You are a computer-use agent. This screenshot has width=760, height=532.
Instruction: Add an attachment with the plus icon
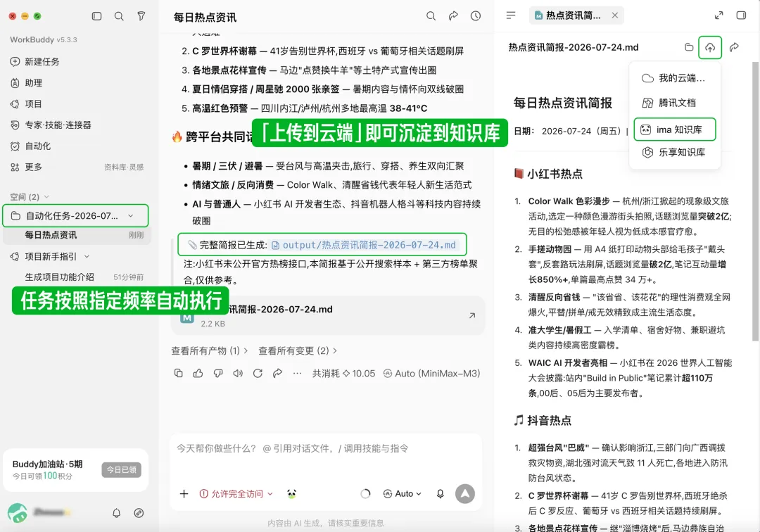pyautogui.click(x=184, y=494)
